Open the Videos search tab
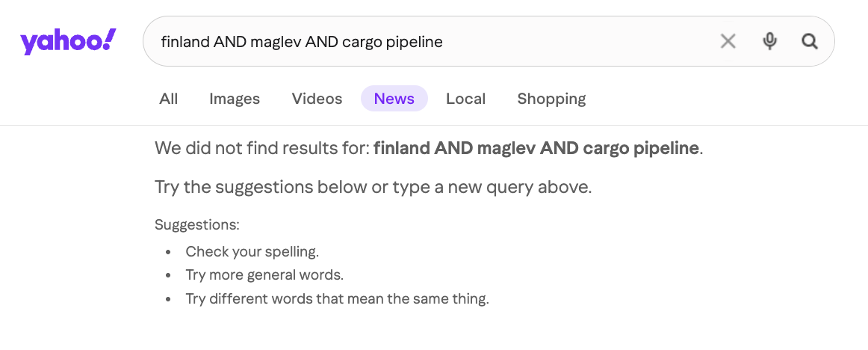This screenshot has width=868, height=350. click(x=317, y=99)
